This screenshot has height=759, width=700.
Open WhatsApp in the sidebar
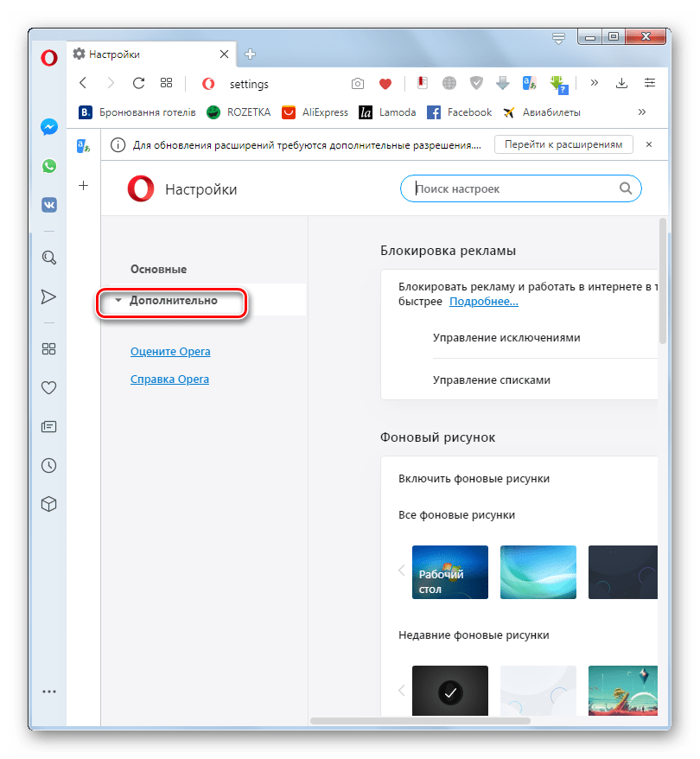click(x=49, y=166)
